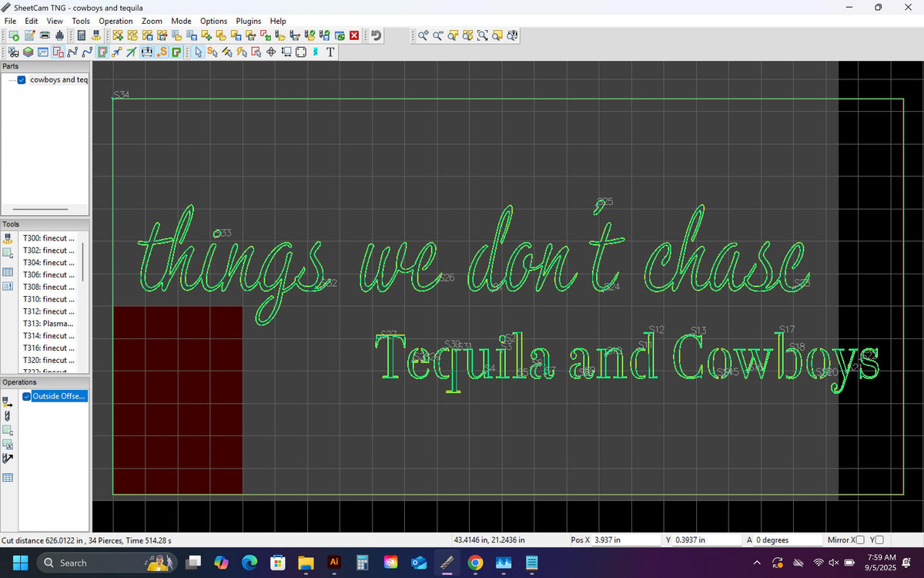The height and width of the screenshot is (578, 924).
Task: Click the arrow tool-move icon in Operations panel
Action: tap(8, 459)
